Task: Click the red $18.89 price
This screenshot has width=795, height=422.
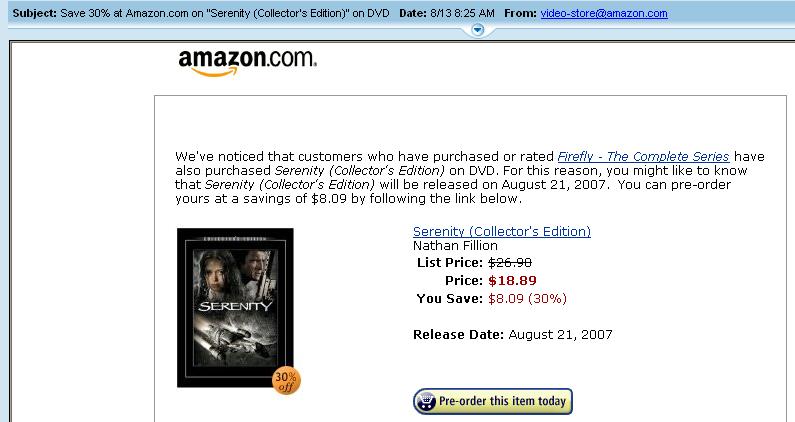Action: point(512,280)
